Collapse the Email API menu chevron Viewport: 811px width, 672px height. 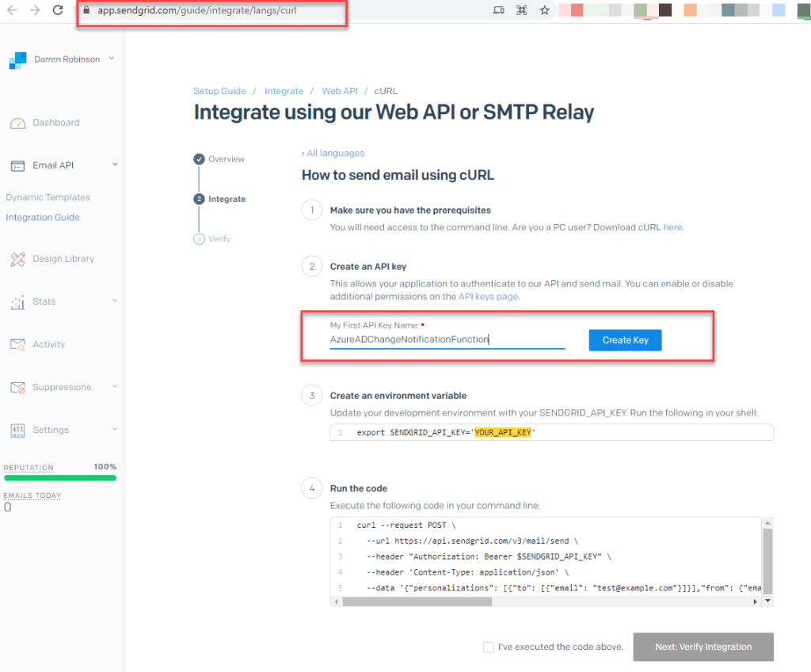(115, 165)
